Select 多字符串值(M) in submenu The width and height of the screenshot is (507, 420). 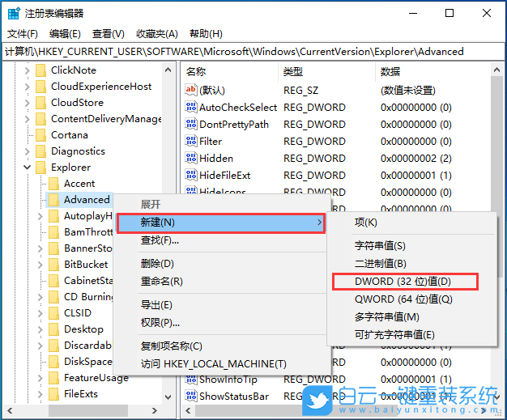412,317
